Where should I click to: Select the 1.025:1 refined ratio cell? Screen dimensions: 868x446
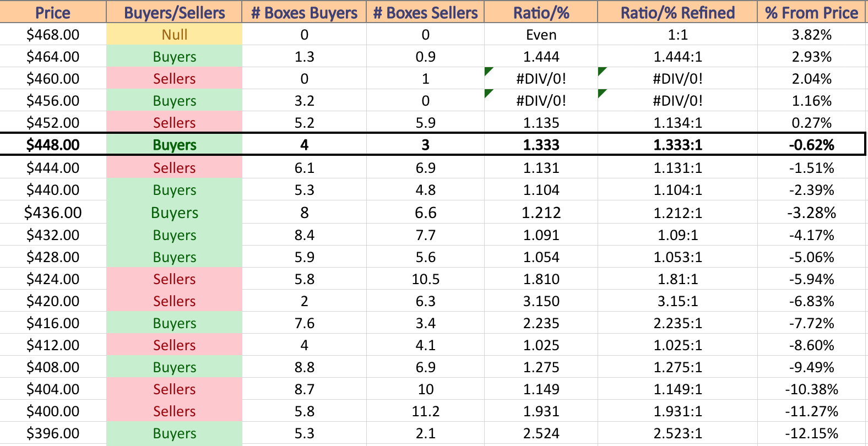pyautogui.click(x=677, y=345)
